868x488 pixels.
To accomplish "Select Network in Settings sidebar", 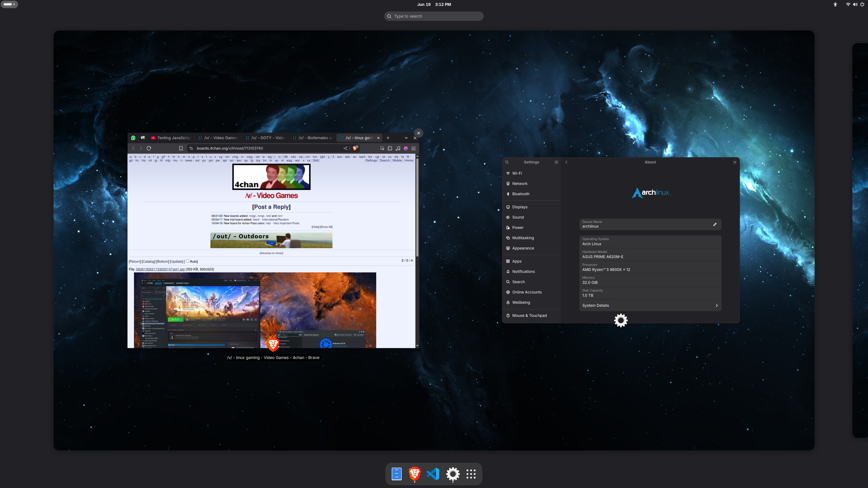I will (532, 183).
